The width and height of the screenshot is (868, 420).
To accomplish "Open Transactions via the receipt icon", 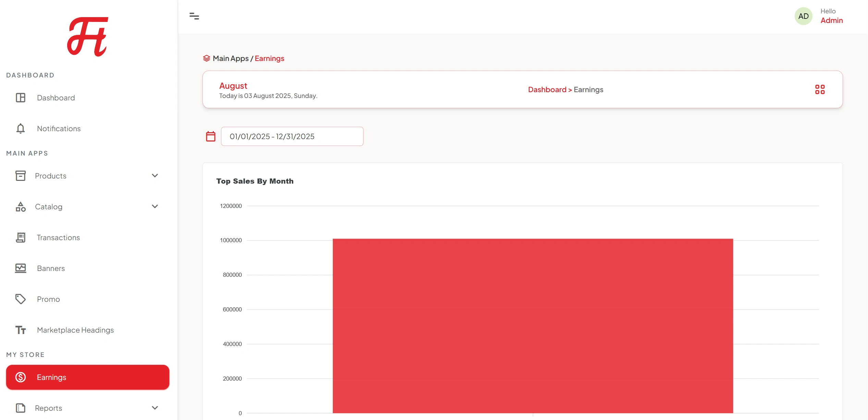I will 21,237.
